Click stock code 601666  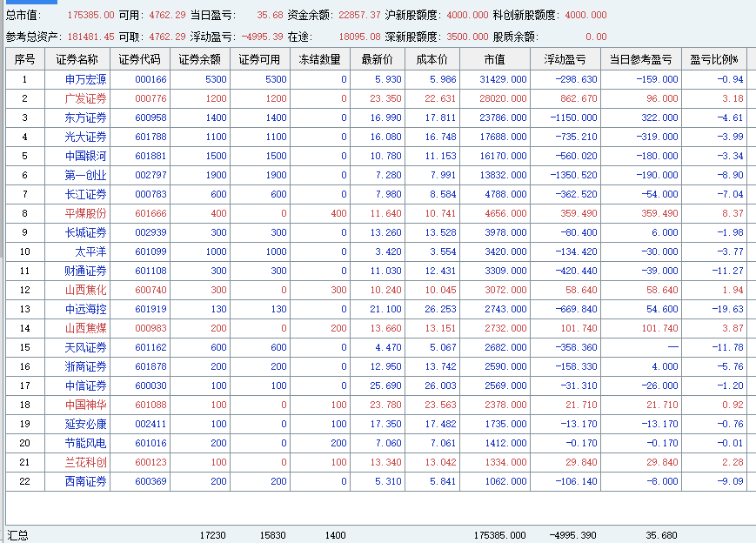[x=151, y=213]
